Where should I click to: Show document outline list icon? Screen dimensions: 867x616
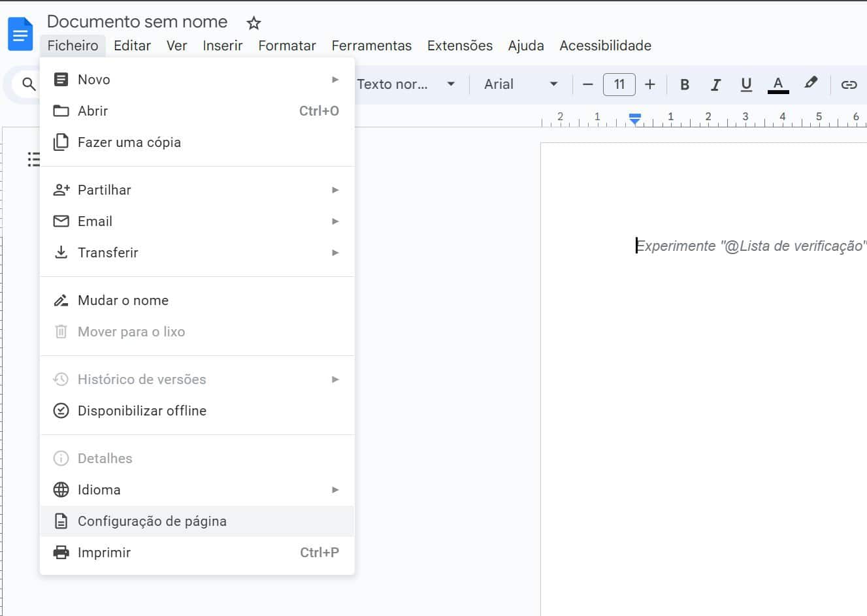point(33,159)
